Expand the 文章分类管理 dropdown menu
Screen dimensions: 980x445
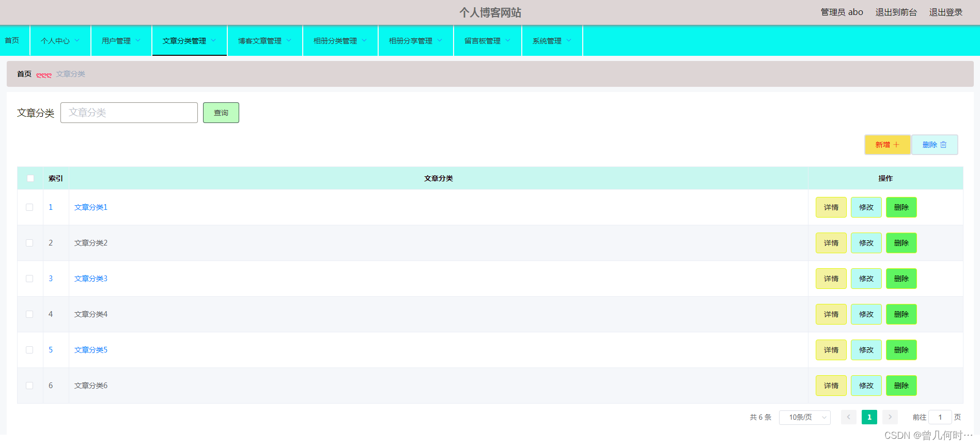coord(190,41)
